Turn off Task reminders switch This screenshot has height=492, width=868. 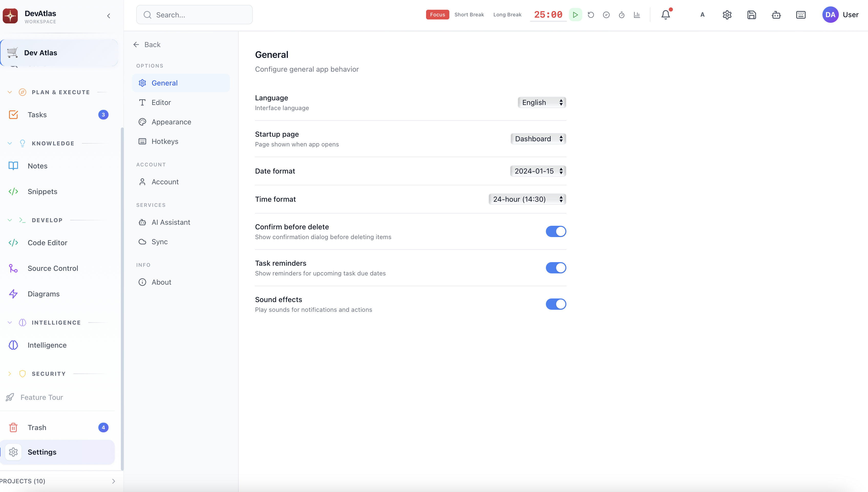pos(556,268)
